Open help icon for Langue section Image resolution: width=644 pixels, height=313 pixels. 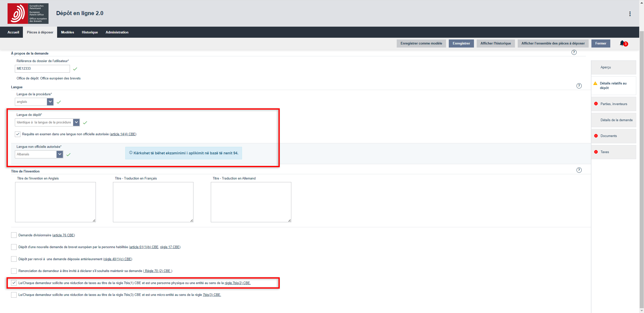[579, 86]
